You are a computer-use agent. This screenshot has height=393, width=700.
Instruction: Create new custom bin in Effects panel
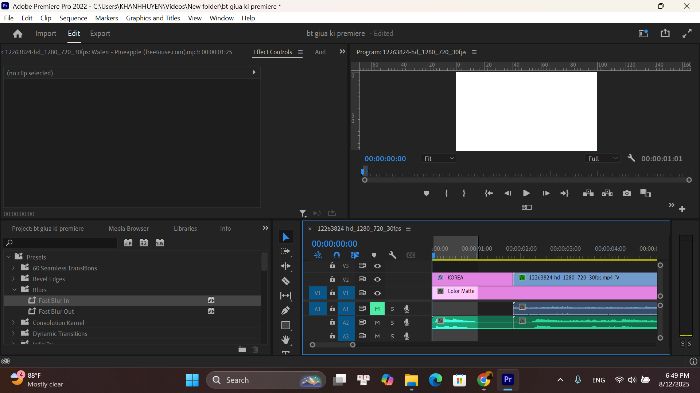coord(242,350)
